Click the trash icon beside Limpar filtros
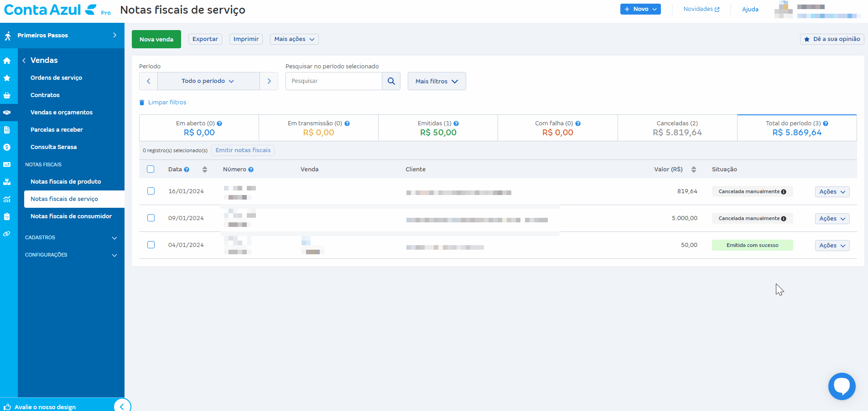868x411 pixels. pyautogui.click(x=142, y=103)
